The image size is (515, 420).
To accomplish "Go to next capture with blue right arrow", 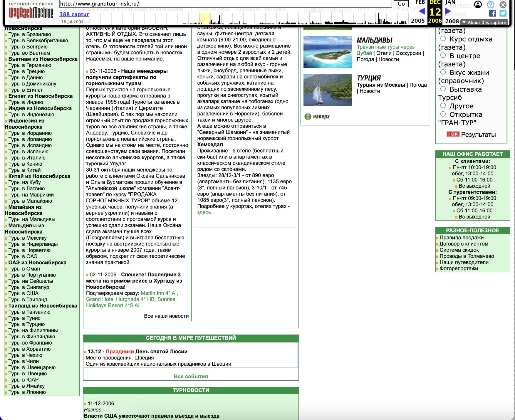I will 448,11.
